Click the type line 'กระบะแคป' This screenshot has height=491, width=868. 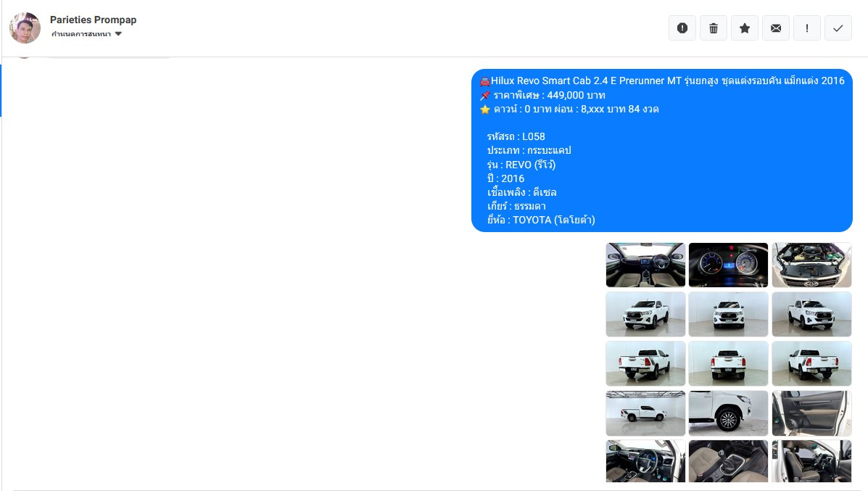point(529,151)
